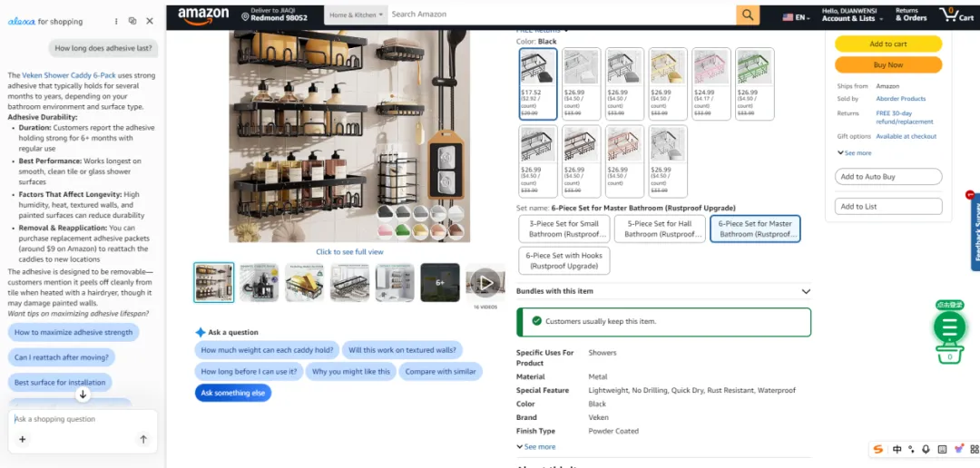Click the Add to cart button
This screenshot has width=980, height=468.
[x=888, y=44]
